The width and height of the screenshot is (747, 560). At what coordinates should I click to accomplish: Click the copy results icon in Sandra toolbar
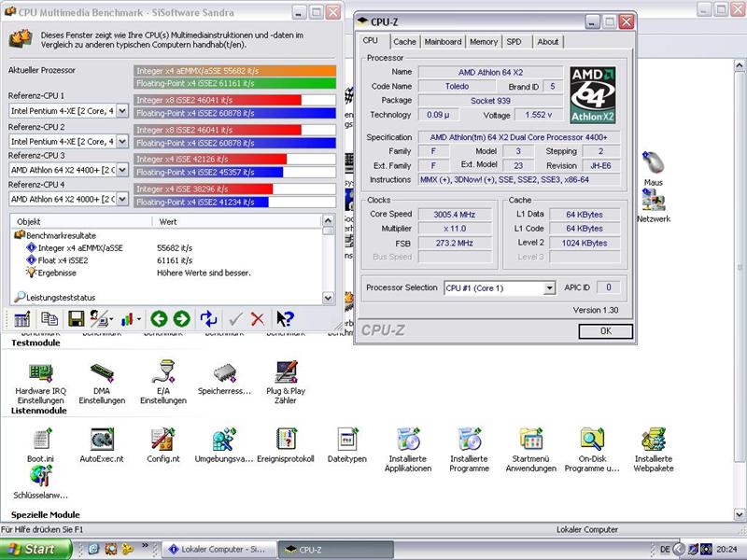(x=49, y=318)
